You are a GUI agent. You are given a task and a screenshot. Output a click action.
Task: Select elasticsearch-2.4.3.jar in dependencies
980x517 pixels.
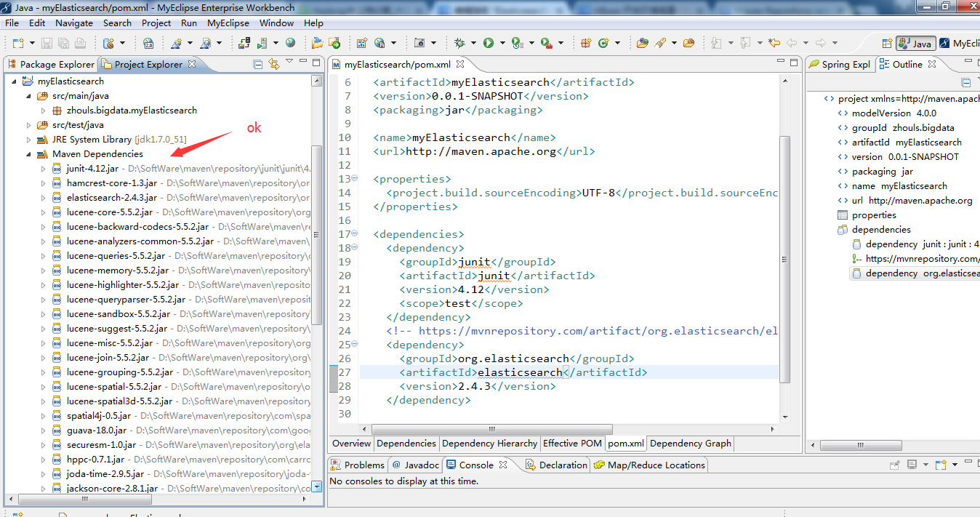click(x=112, y=198)
